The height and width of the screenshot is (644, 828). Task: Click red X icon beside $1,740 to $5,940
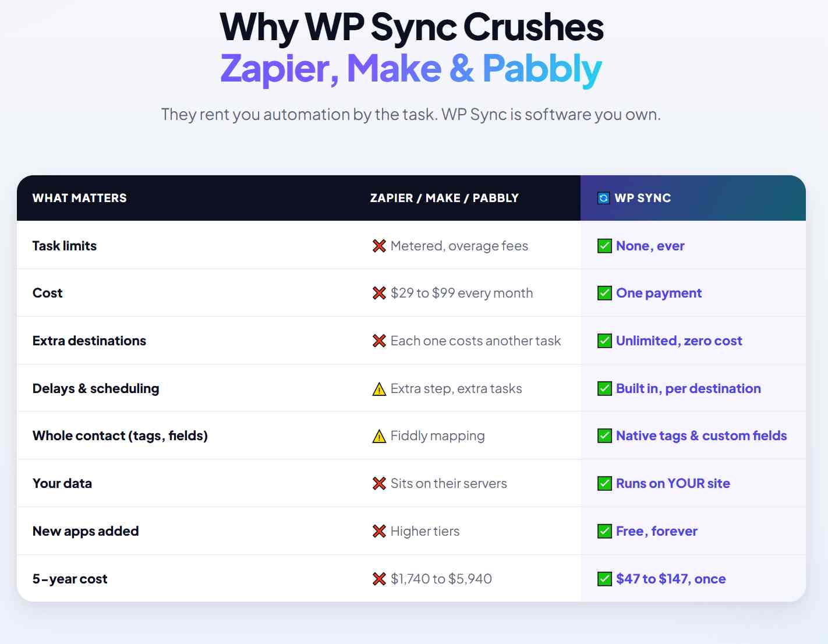coord(379,579)
